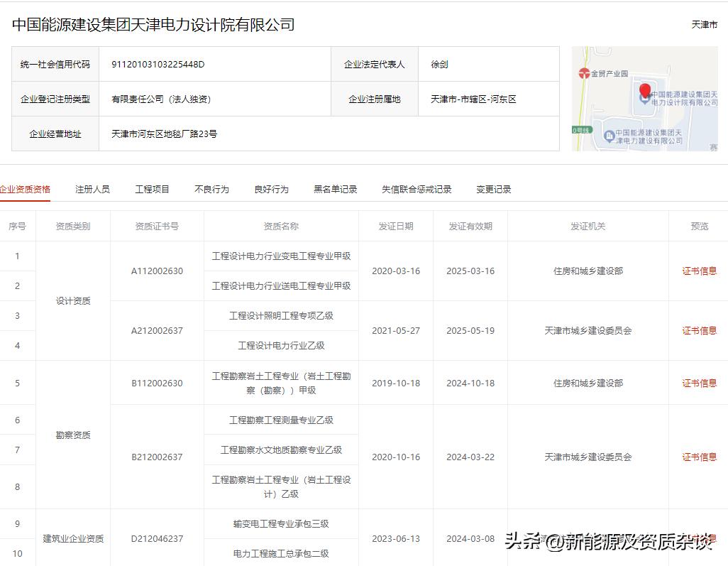Click the company building icon on the map
The width and height of the screenshot is (728, 566).
646,102
